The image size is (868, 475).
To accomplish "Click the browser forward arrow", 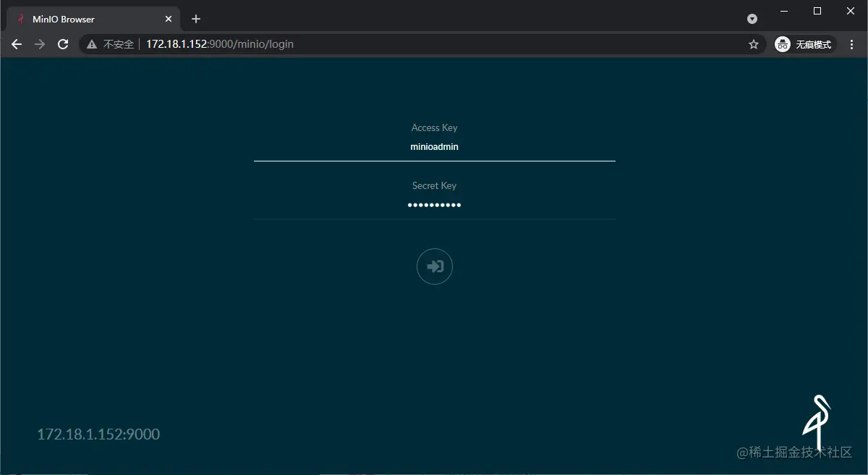I will point(40,44).
